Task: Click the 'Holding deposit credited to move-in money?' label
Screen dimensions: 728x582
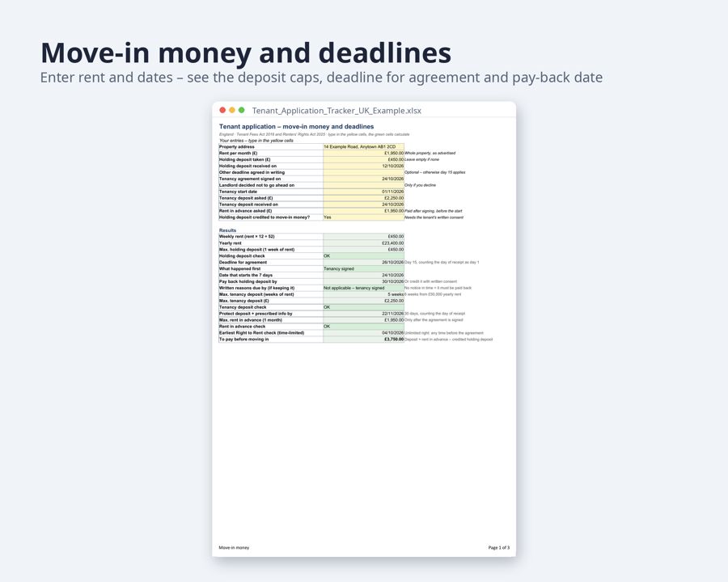Action: (265, 217)
